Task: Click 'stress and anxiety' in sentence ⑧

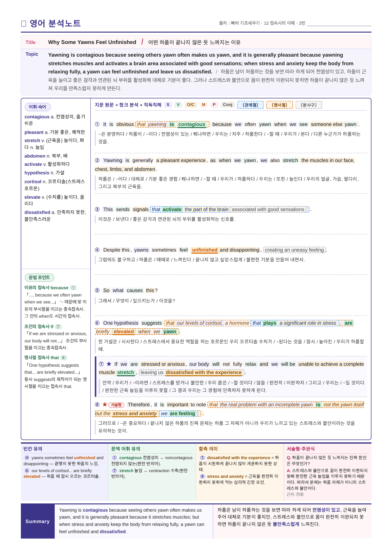Action: [135, 414]
